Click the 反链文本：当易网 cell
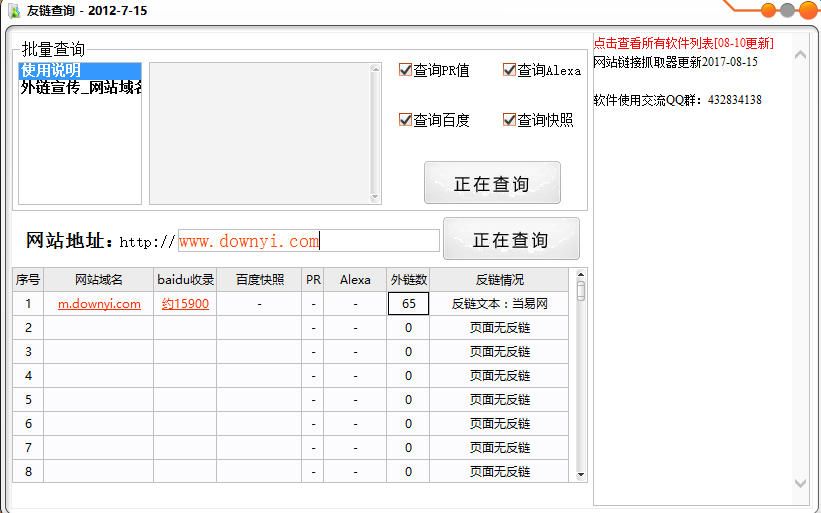Screen dimensions: 821x513 [499, 304]
